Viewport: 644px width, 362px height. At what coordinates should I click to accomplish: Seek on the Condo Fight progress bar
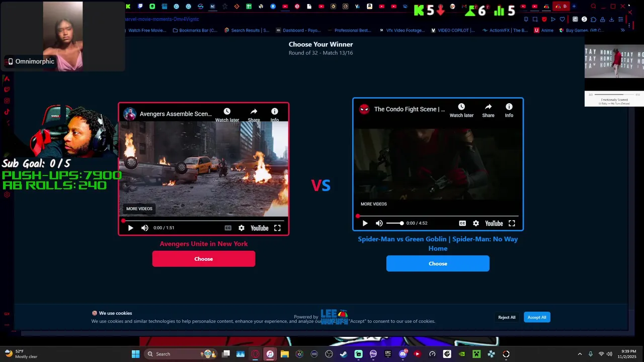coord(438,216)
